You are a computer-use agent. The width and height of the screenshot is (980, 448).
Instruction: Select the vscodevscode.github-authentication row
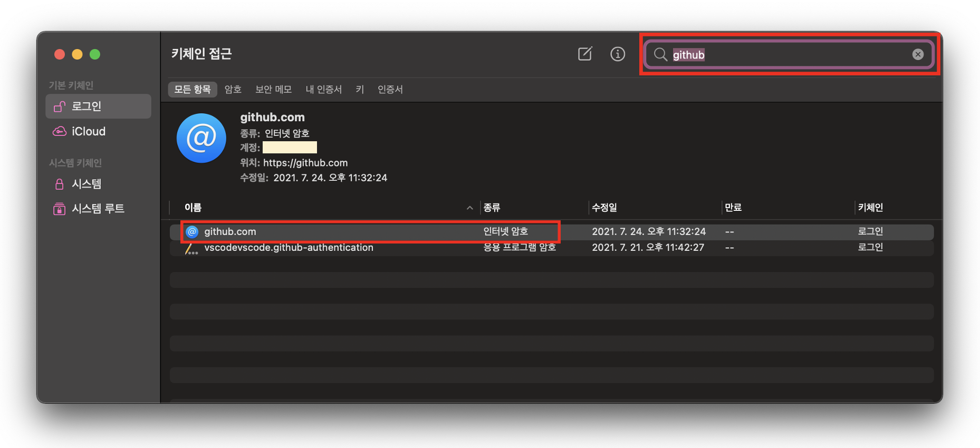(552, 248)
